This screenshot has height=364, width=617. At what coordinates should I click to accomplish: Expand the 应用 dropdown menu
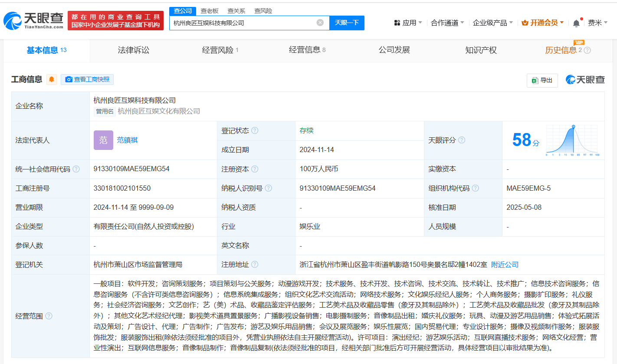[408, 23]
